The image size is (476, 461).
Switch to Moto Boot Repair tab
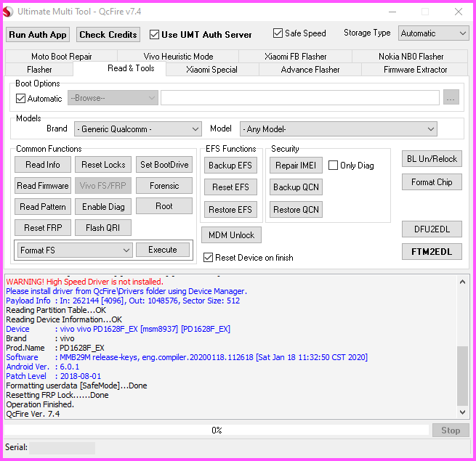[x=61, y=57]
